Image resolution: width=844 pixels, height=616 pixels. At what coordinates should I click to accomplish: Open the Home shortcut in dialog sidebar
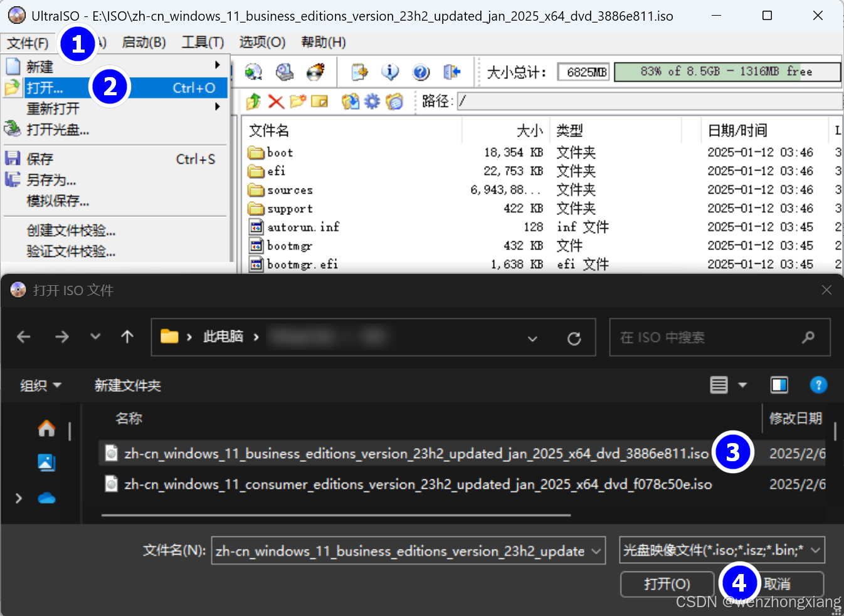point(46,429)
